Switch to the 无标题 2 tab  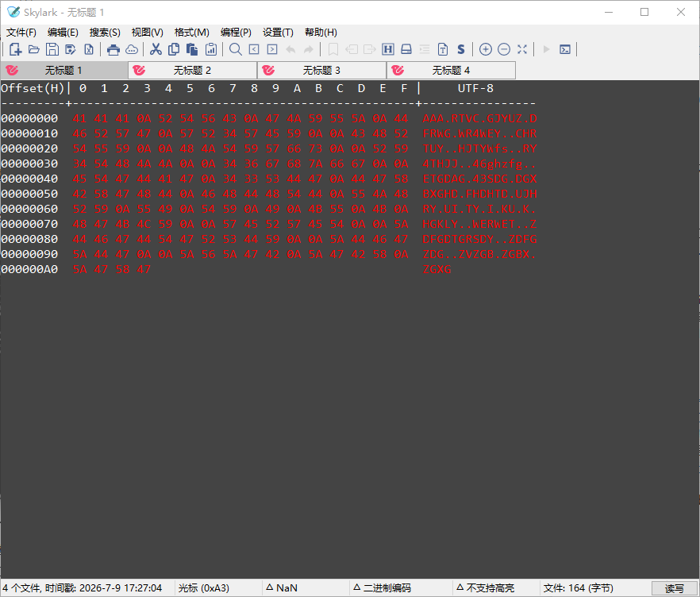192,70
